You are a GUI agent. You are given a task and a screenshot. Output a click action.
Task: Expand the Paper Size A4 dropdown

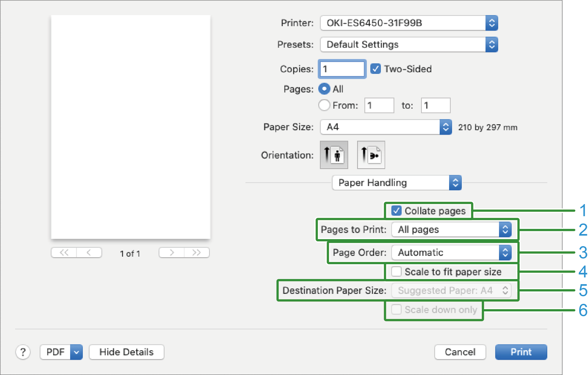tap(386, 127)
